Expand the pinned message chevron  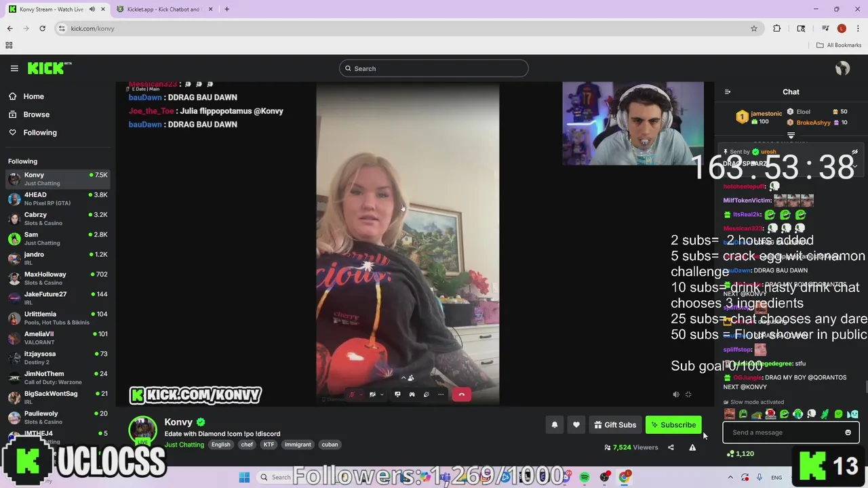click(854, 165)
